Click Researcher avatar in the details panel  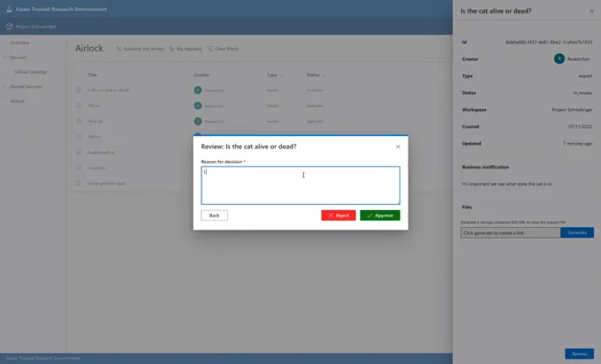click(x=559, y=58)
